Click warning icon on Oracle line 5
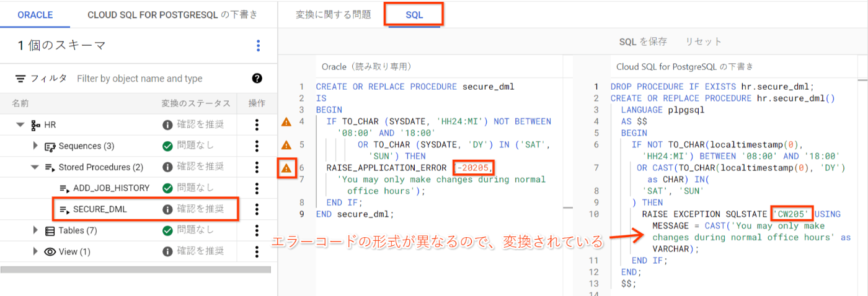This screenshot has height=296, width=868. 286,145
